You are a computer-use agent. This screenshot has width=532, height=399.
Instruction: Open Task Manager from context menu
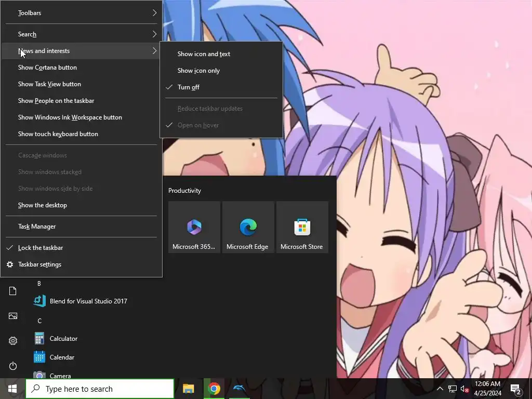(x=82, y=227)
